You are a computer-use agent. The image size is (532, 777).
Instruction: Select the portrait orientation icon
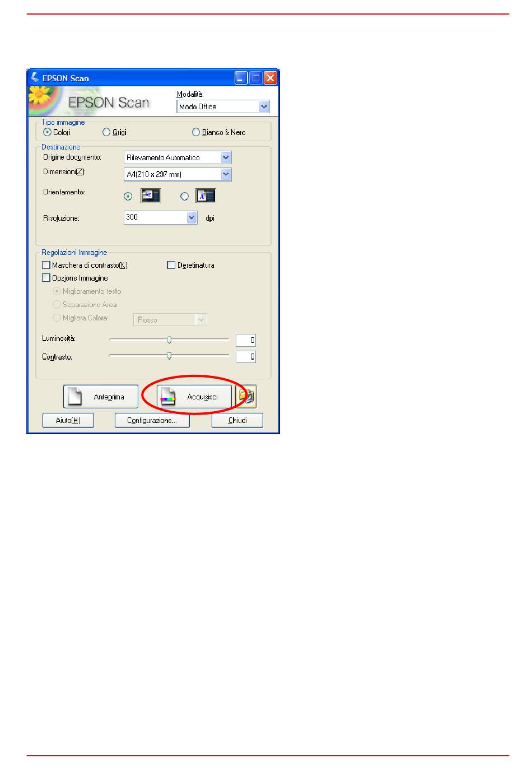206,196
